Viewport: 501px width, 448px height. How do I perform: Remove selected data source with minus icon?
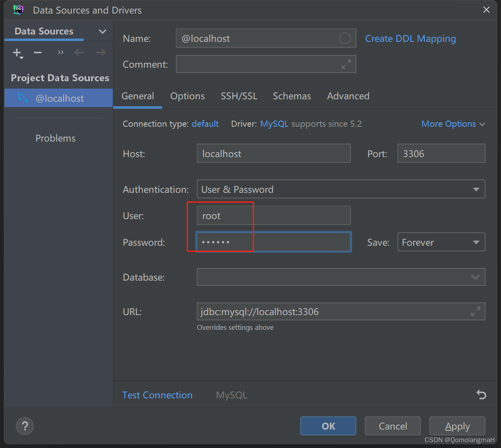tap(38, 53)
